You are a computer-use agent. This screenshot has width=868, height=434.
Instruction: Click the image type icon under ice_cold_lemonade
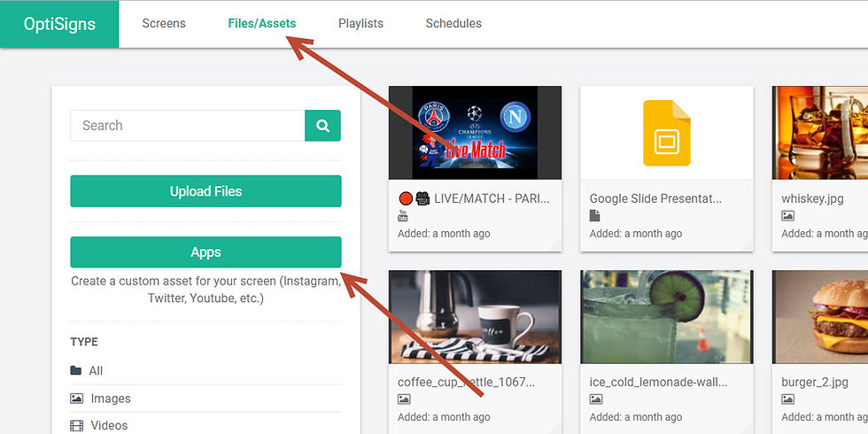(x=595, y=399)
